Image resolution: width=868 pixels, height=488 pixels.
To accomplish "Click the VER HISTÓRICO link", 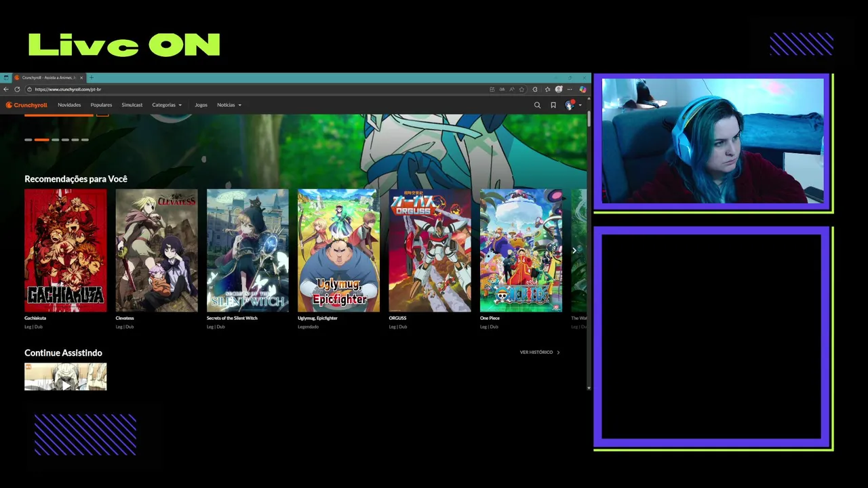I will pos(540,352).
